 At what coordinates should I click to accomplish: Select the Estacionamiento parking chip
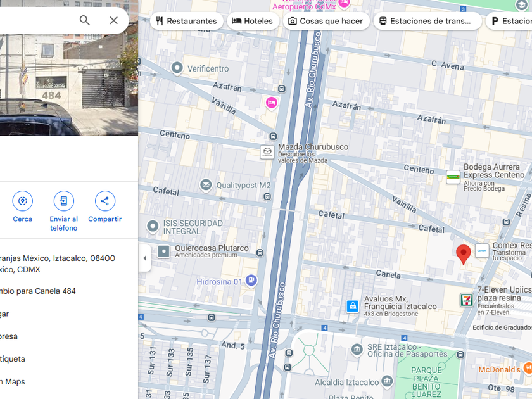click(509, 21)
